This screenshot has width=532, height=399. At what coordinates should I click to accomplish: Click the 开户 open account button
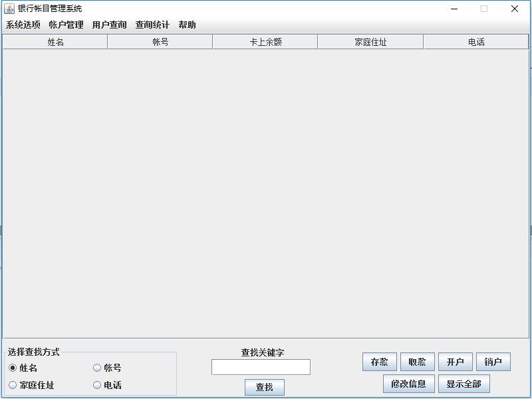[456, 361]
